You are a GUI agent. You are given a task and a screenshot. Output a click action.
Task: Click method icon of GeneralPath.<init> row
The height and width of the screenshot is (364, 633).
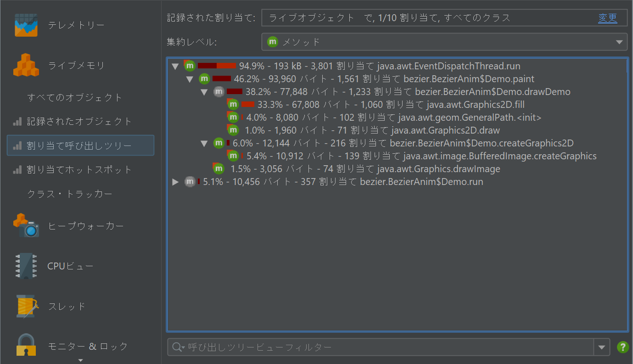(233, 118)
